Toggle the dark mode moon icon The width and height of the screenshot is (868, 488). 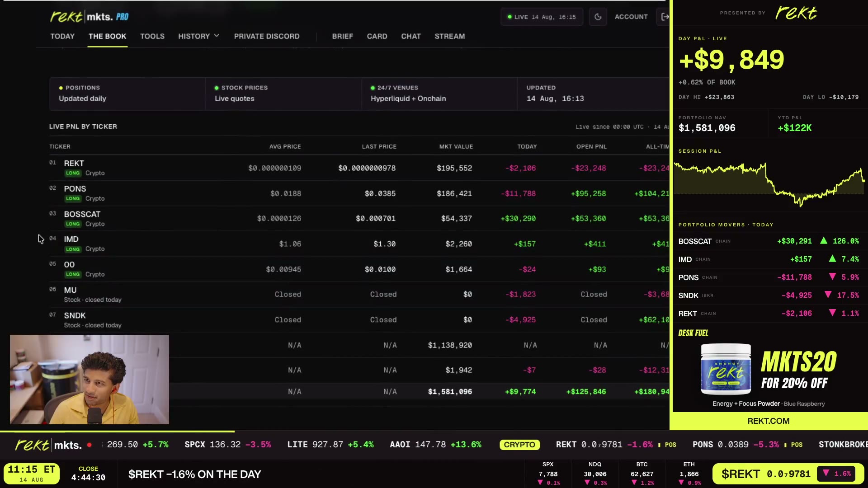pyautogui.click(x=598, y=17)
